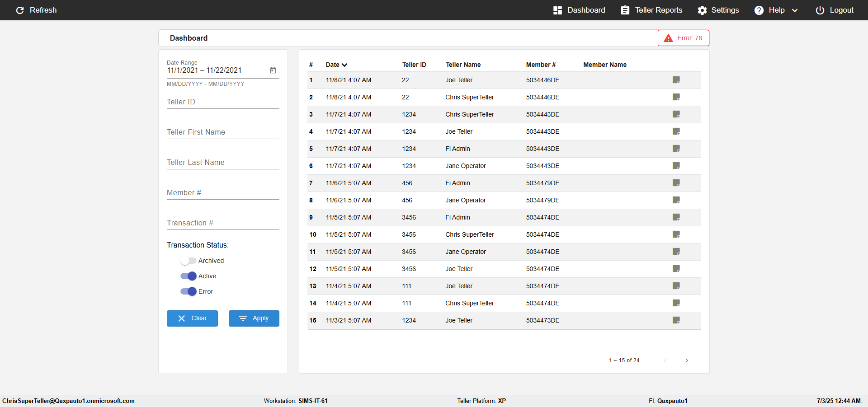This screenshot has width=868, height=407.
Task: Open Teller Reports from the top navigation
Action: click(x=651, y=10)
